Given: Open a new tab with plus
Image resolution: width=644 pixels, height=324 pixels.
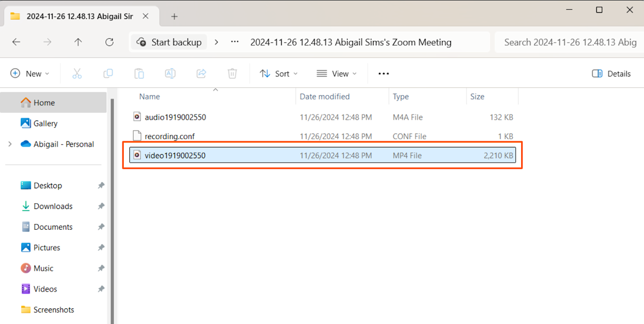Looking at the screenshot, I should tap(174, 17).
